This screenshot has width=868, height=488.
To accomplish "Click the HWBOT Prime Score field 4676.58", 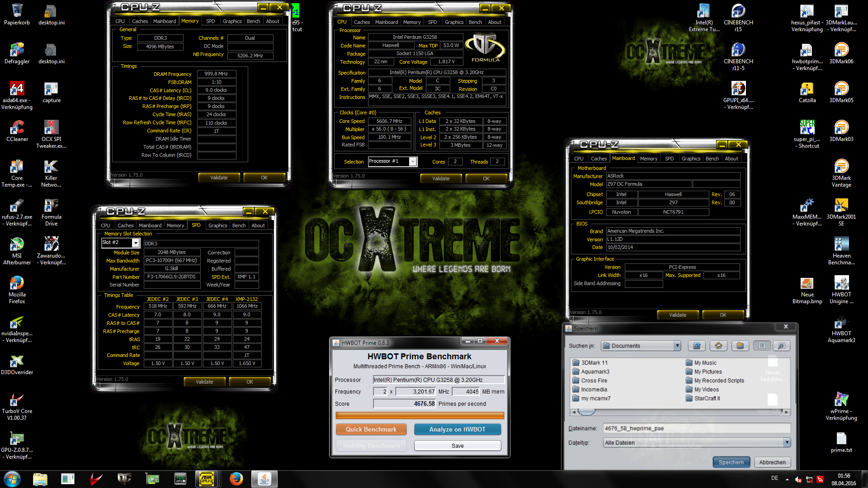I will pyautogui.click(x=405, y=404).
